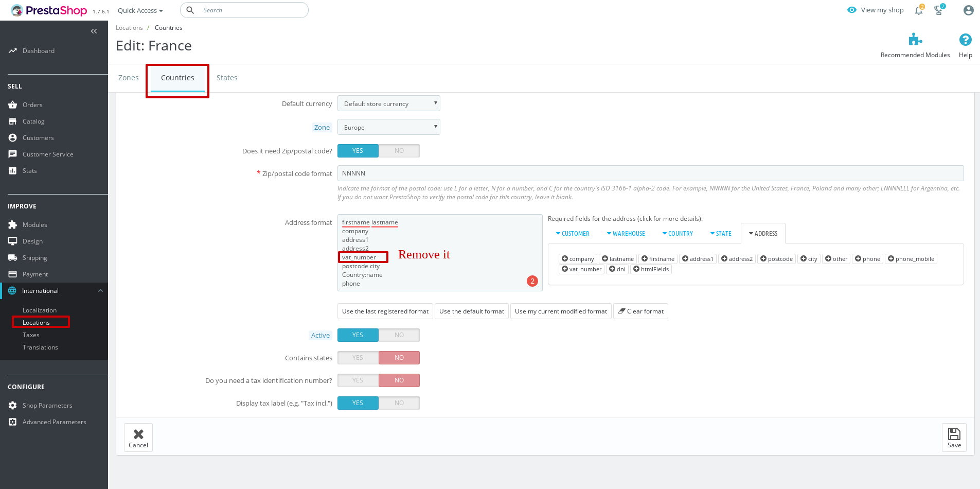This screenshot has height=489, width=980.
Task: Enable Contains states option
Action: [358, 357]
